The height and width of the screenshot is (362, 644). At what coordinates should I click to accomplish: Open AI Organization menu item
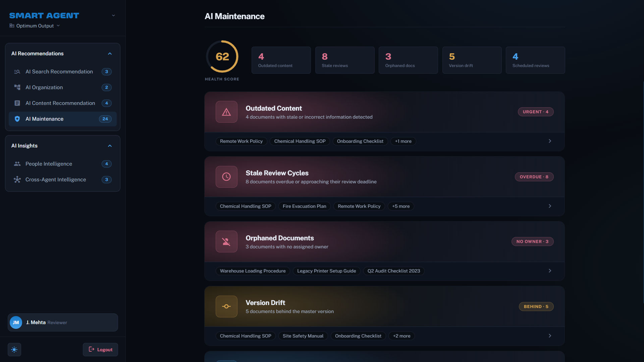point(63,87)
